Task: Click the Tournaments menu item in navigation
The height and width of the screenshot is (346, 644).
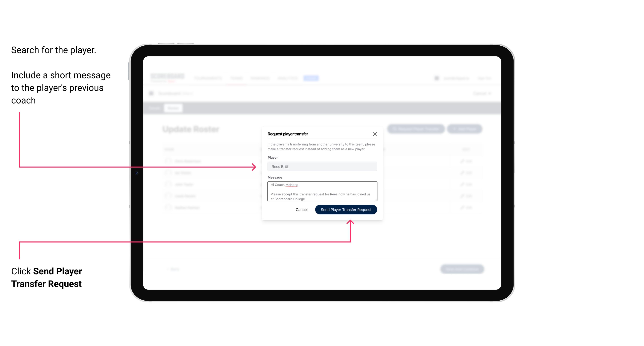Action: pyautogui.click(x=209, y=78)
